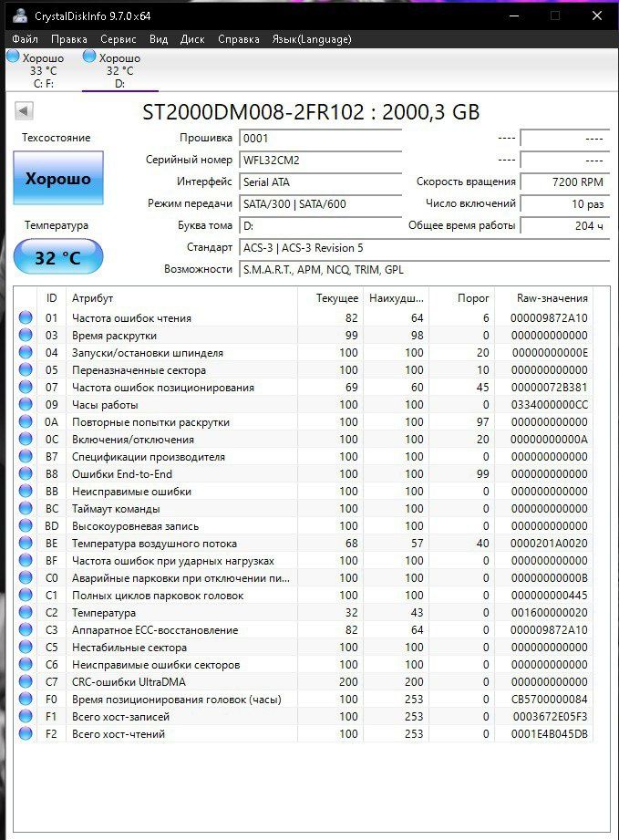Click status orb for BC Таймаут команды

click(x=26, y=508)
